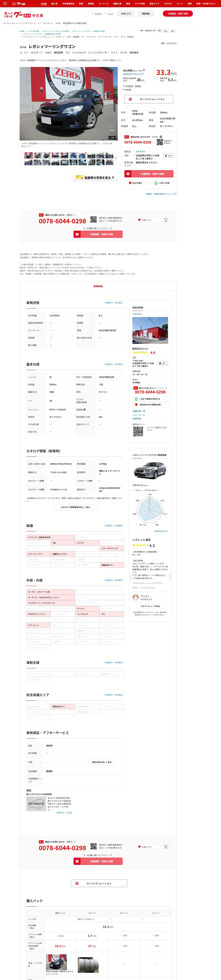221x980 pixels.
Task: Open the hamburger menu icon
Action: click(5, 3)
